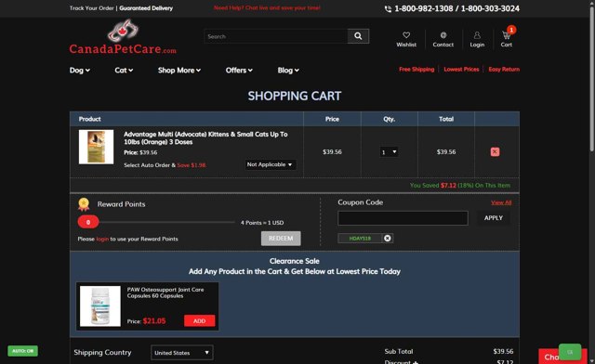
Task: Click Lowest Prices link
Action: click(461, 69)
